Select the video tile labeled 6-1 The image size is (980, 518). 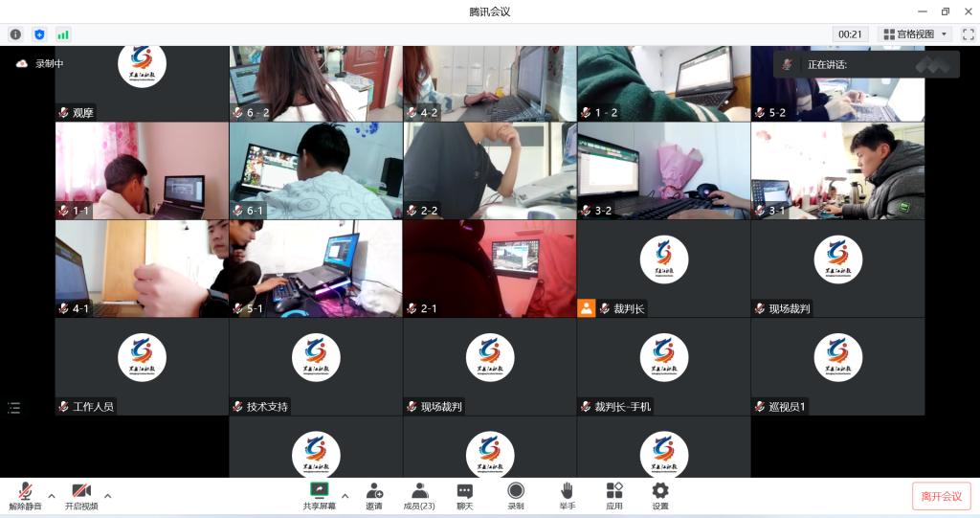tap(316, 170)
